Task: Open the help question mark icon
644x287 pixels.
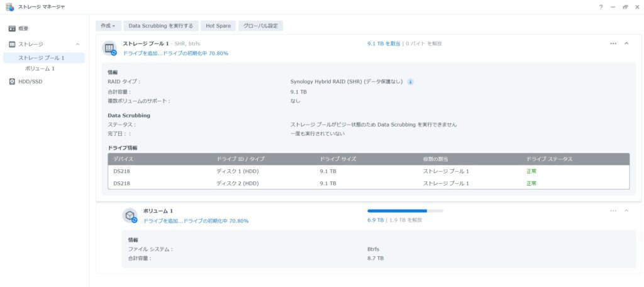Action: point(601,7)
